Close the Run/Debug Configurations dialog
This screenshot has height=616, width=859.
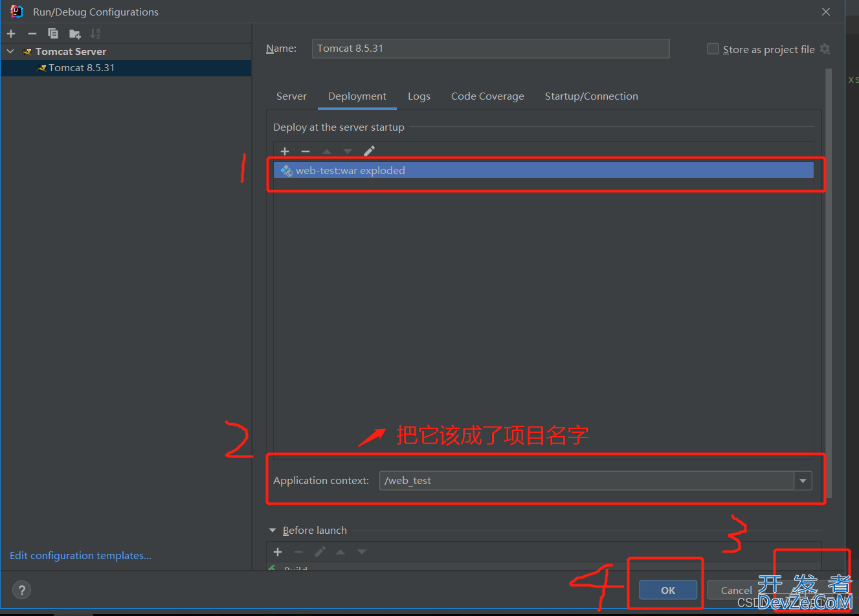(826, 12)
